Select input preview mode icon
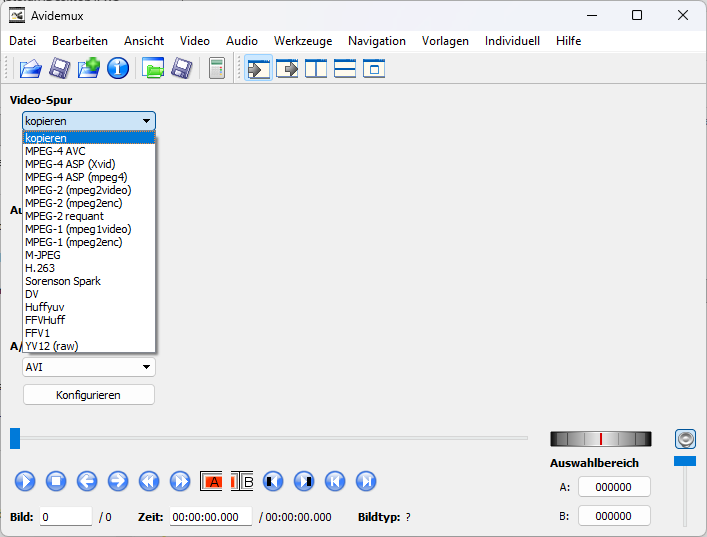 258,69
